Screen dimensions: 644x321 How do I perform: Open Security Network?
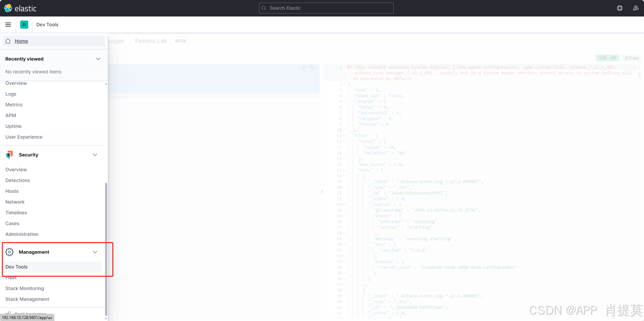coord(15,202)
